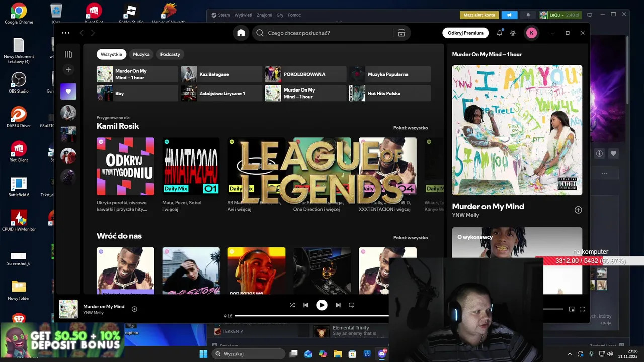
Task: Open Kaz Bałagane shortcut tile
Action: pos(221,74)
